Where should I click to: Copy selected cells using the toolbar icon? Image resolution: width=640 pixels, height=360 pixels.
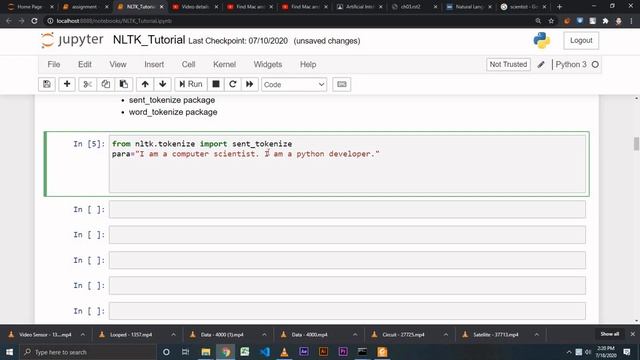(106, 84)
